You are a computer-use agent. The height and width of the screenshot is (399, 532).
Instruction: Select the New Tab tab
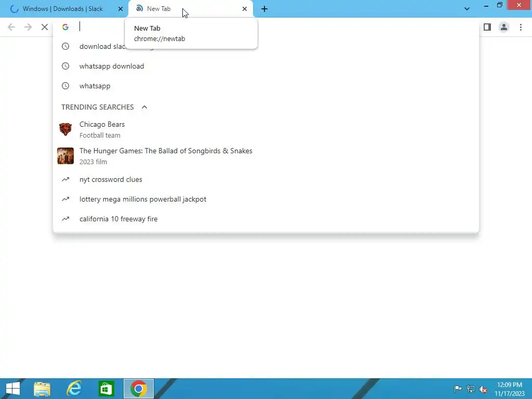[191, 9]
